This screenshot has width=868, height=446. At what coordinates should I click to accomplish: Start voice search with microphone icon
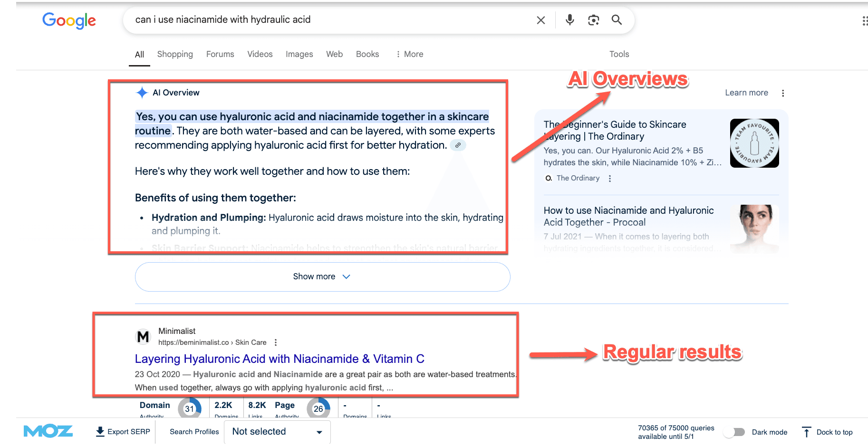(569, 20)
